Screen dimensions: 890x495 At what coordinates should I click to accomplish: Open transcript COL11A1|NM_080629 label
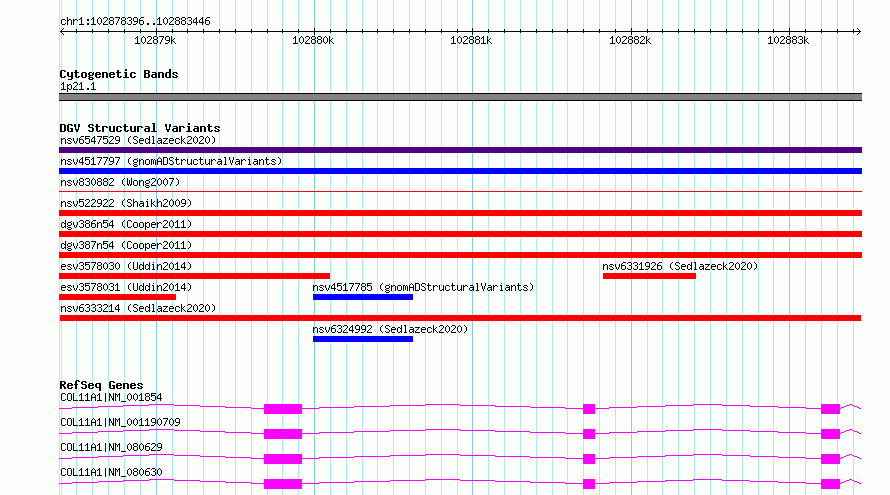point(111,447)
